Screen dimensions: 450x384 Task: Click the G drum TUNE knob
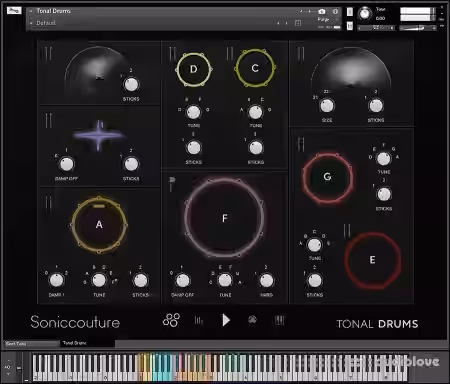click(x=384, y=159)
